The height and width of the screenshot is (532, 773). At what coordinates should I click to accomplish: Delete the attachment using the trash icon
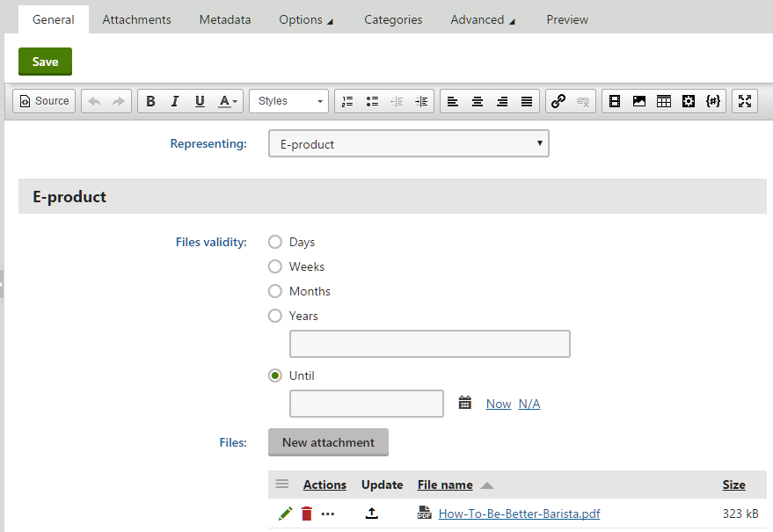305,513
